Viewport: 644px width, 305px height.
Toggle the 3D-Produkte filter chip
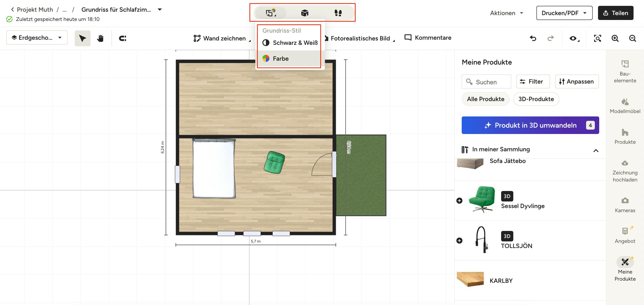pyautogui.click(x=536, y=99)
